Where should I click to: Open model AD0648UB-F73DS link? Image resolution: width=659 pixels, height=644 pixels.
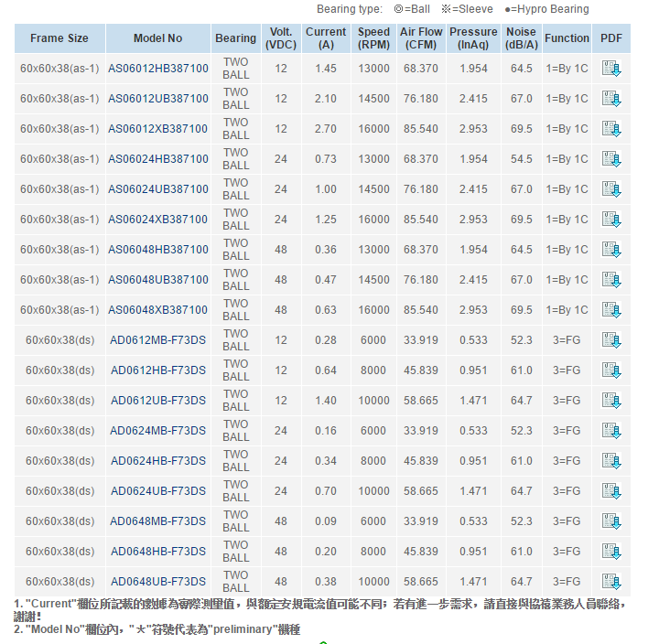pyautogui.click(x=158, y=582)
